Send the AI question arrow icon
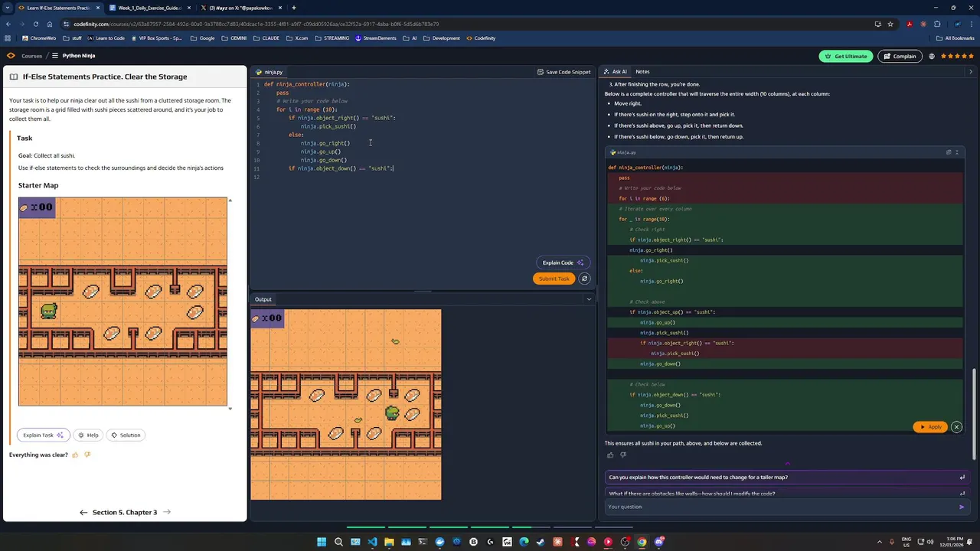980x551 pixels. pyautogui.click(x=962, y=507)
